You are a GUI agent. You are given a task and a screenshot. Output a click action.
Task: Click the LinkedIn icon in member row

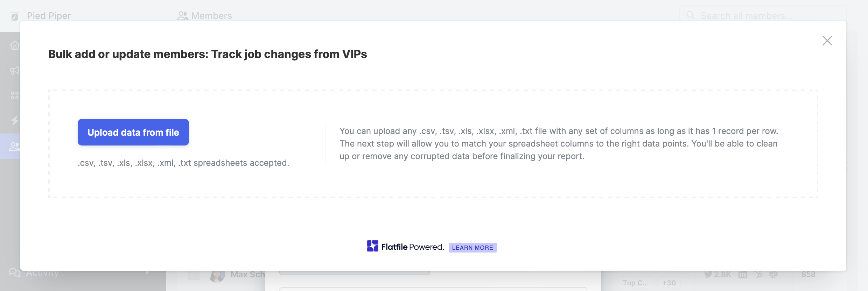(742, 275)
